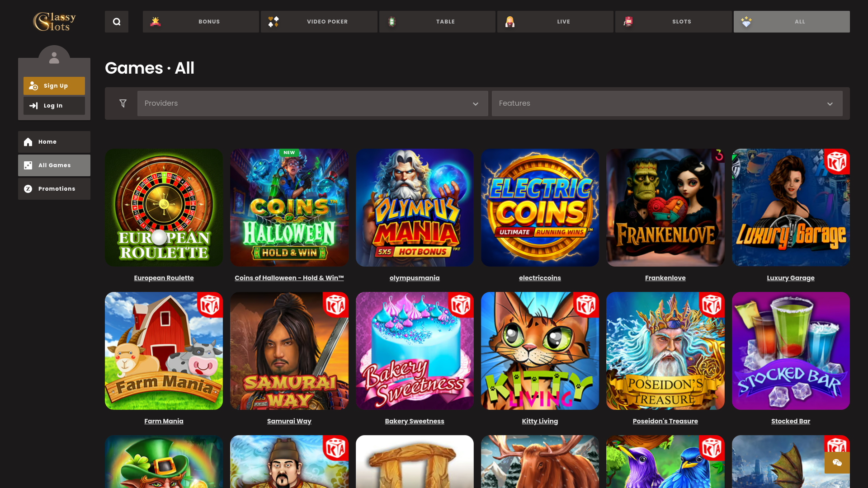The width and height of the screenshot is (868, 488).
Task: Click the Classy Slots logo
Action: click(55, 21)
